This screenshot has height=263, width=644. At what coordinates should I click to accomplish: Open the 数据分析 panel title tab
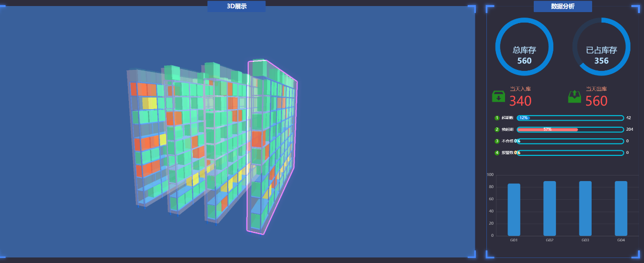point(562,7)
